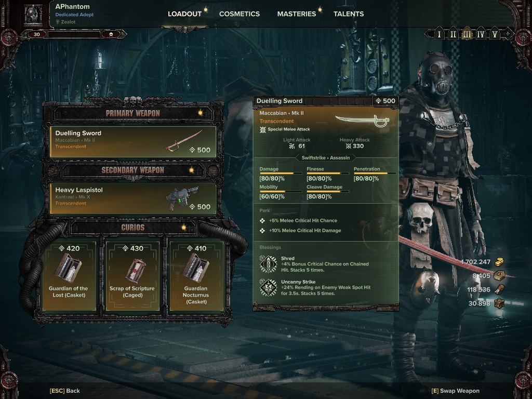The height and width of the screenshot is (399, 532).
Task: Switch to loadout preset III
Action: (467, 34)
